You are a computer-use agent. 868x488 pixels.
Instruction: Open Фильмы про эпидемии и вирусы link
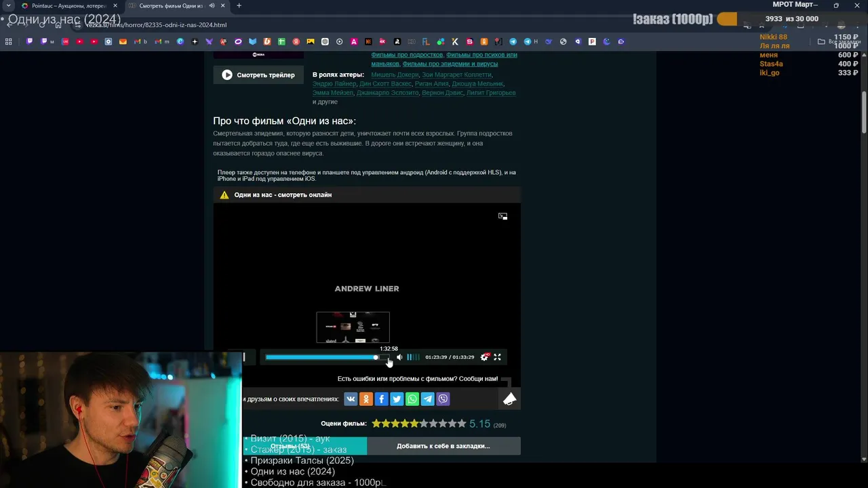click(450, 64)
